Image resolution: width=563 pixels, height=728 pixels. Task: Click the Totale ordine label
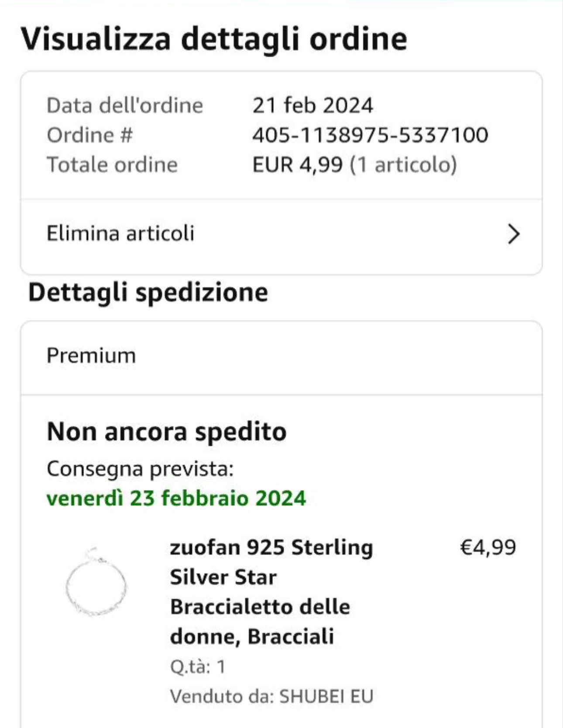pyautogui.click(x=112, y=165)
